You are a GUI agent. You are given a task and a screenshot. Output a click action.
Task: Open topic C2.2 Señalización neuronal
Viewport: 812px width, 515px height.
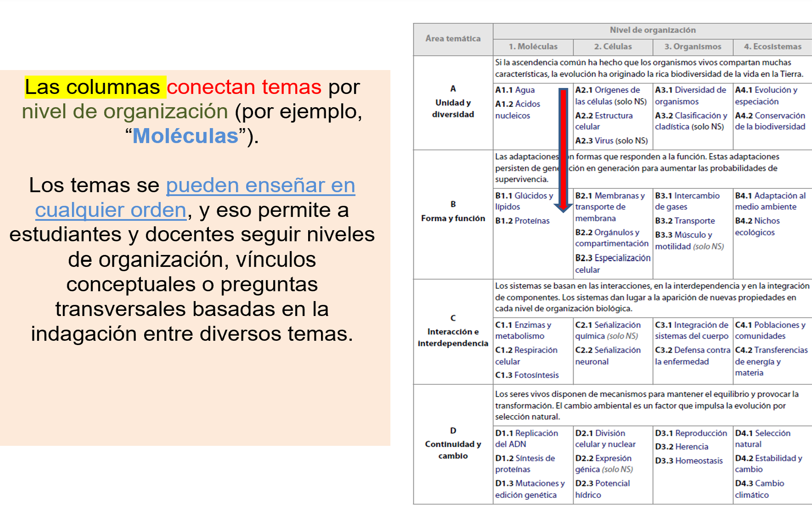click(607, 355)
